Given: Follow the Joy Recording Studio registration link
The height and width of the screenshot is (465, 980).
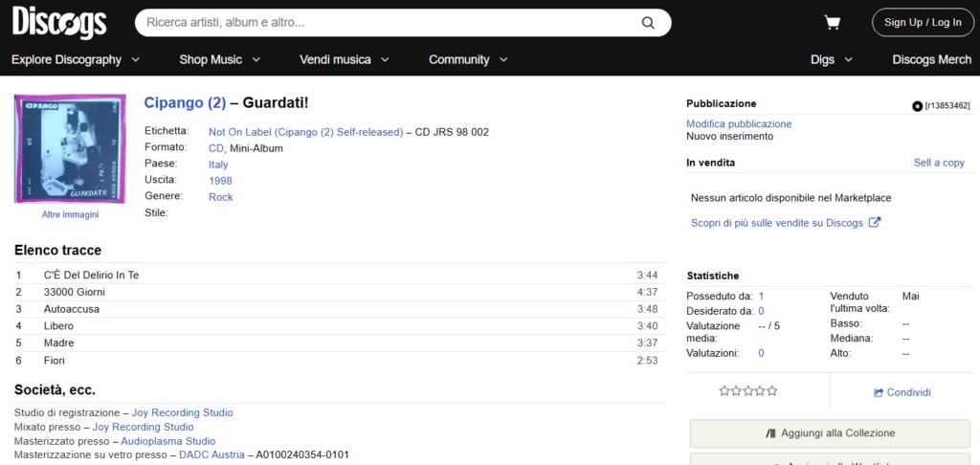Looking at the screenshot, I should 182,412.
